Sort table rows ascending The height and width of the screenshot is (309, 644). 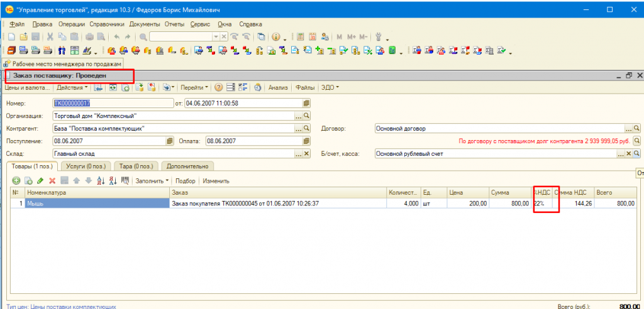pyautogui.click(x=101, y=181)
